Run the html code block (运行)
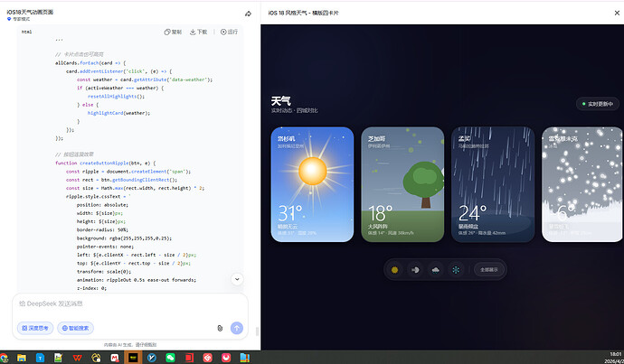This screenshot has width=624, height=364. click(x=229, y=32)
